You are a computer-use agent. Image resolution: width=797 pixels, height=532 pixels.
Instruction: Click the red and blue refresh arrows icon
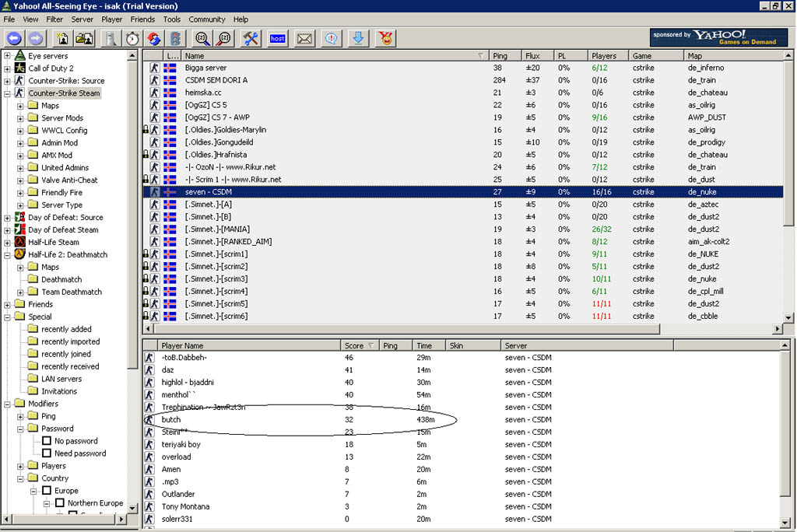[x=154, y=39]
